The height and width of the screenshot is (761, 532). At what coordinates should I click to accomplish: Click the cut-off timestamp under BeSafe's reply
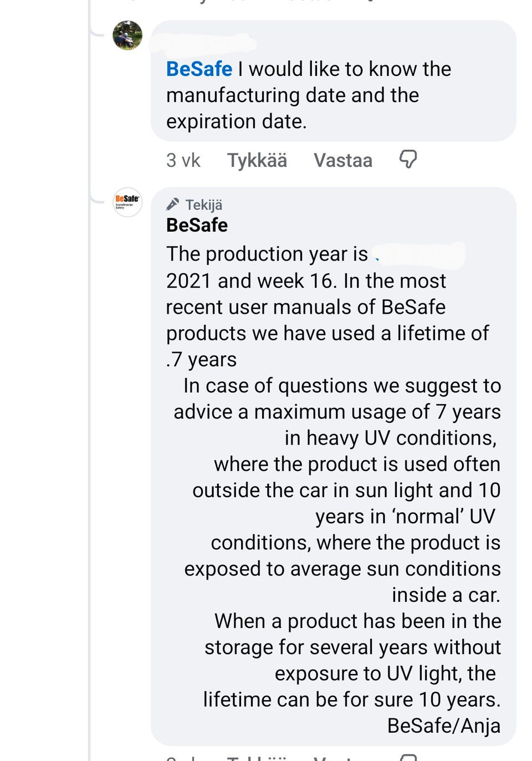click(x=183, y=758)
